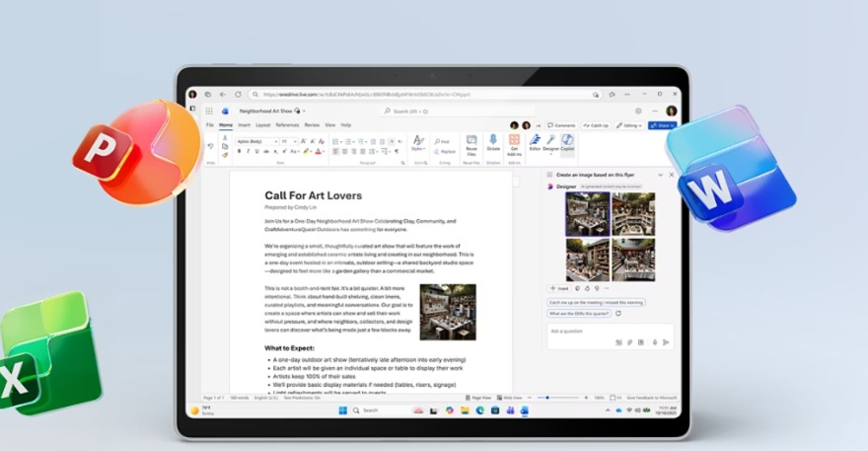Align paragraph text right
This screenshot has width=868, height=451.
click(x=354, y=151)
